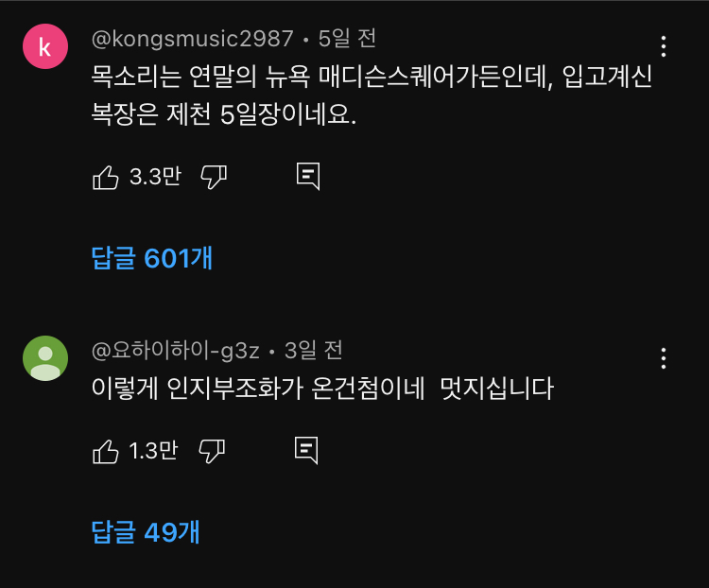Open the green default profile avatar
Screen dimensions: 709x588
click(x=44, y=358)
